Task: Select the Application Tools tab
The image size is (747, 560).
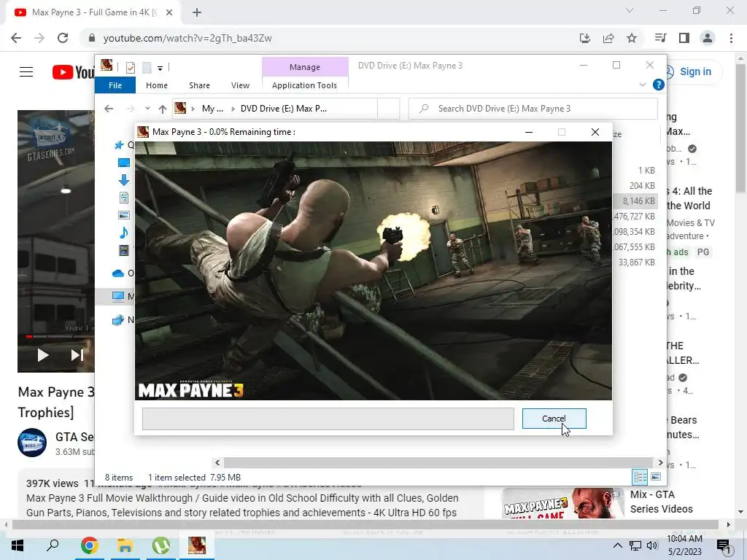Action: pos(304,85)
